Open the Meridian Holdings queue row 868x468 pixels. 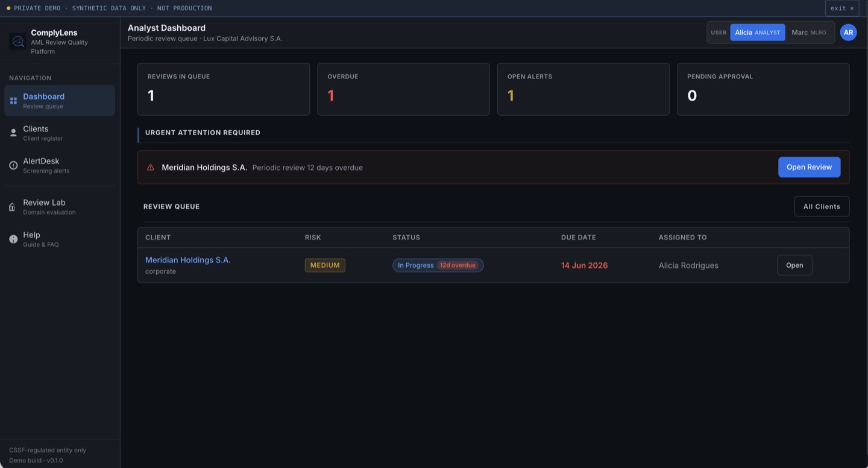coord(794,265)
